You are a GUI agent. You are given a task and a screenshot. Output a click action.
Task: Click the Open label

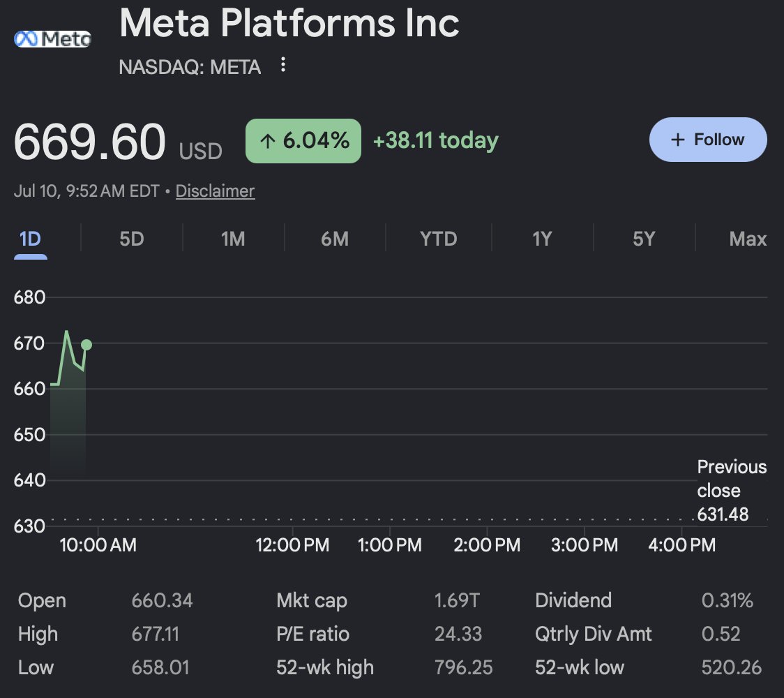(42, 601)
